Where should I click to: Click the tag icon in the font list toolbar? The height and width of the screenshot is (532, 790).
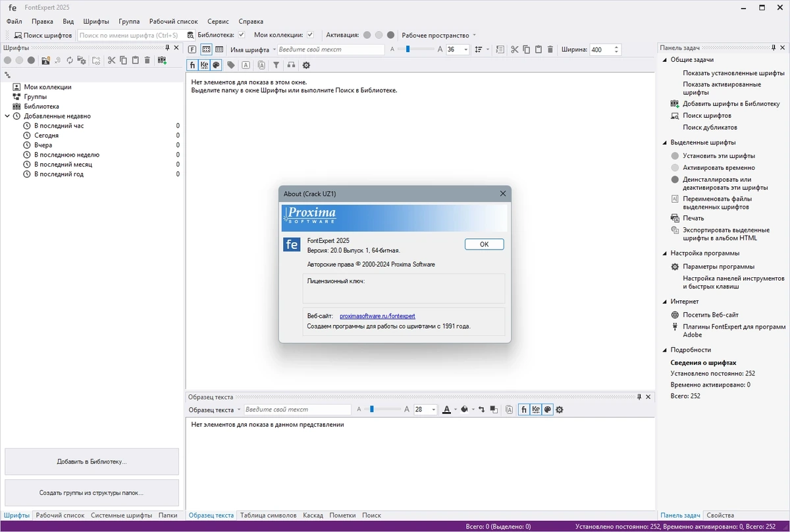click(x=231, y=65)
